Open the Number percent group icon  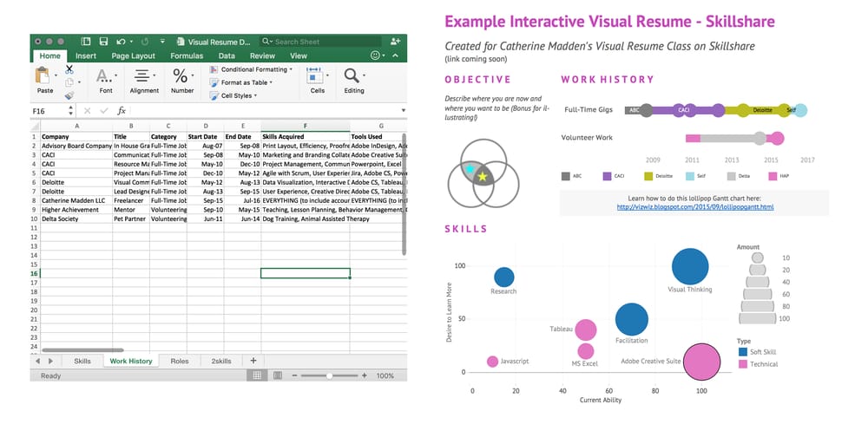[x=180, y=75]
